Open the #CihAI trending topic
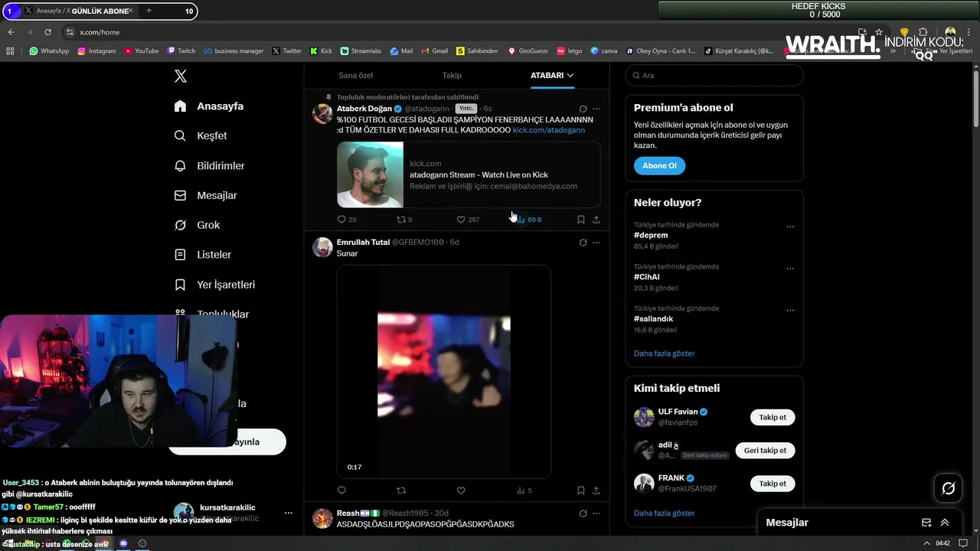Image resolution: width=980 pixels, height=551 pixels. click(x=647, y=277)
